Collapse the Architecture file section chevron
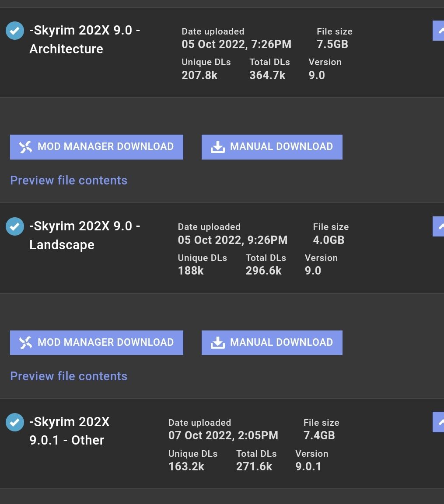The image size is (444, 504). click(439, 31)
